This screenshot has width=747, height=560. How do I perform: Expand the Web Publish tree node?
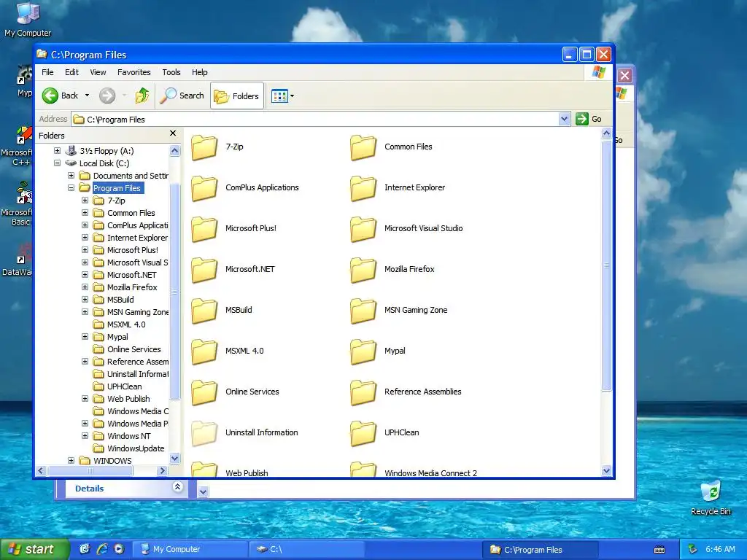[x=85, y=399]
